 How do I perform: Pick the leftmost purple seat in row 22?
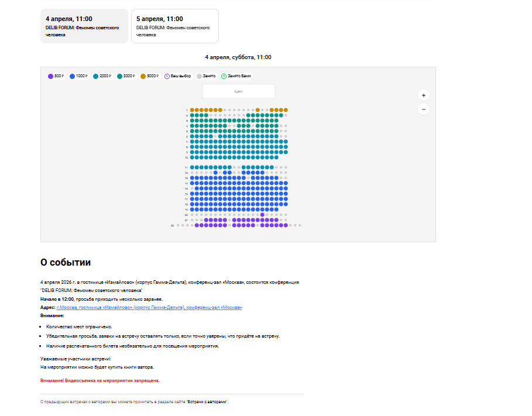click(x=197, y=225)
